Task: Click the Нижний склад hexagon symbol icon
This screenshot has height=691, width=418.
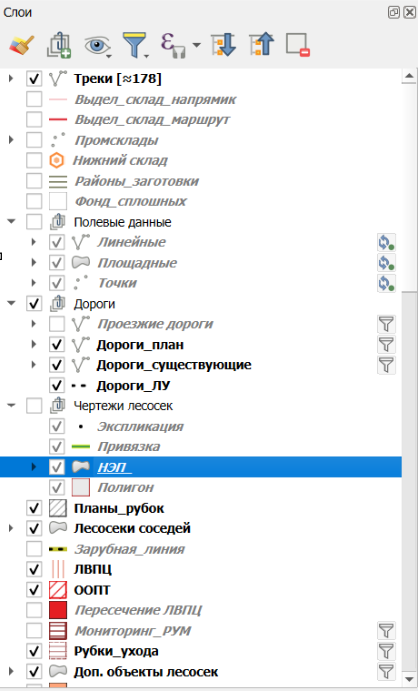Action: pos(57,160)
